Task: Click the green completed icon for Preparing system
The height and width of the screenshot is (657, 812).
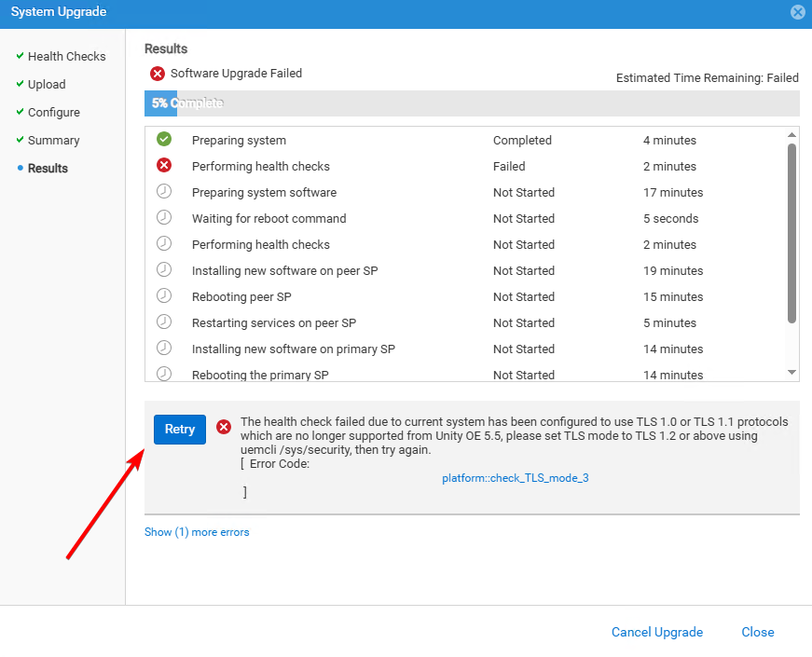Action: click(164, 140)
